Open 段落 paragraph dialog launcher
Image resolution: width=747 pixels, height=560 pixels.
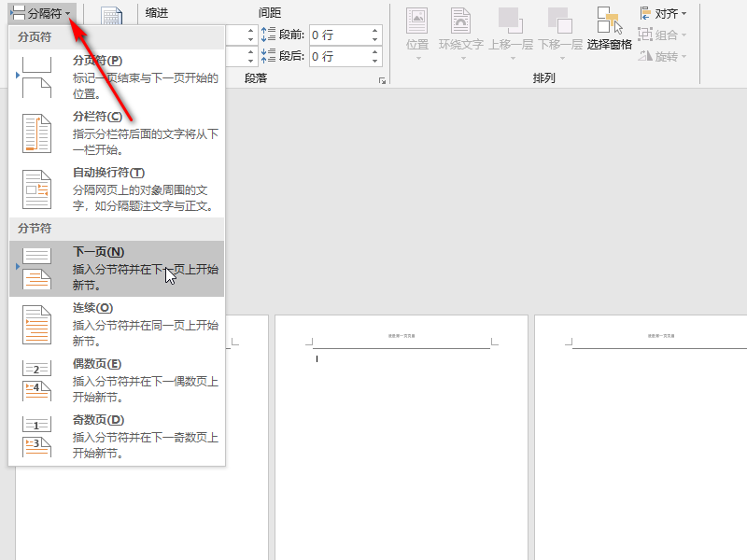(x=382, y=81)
